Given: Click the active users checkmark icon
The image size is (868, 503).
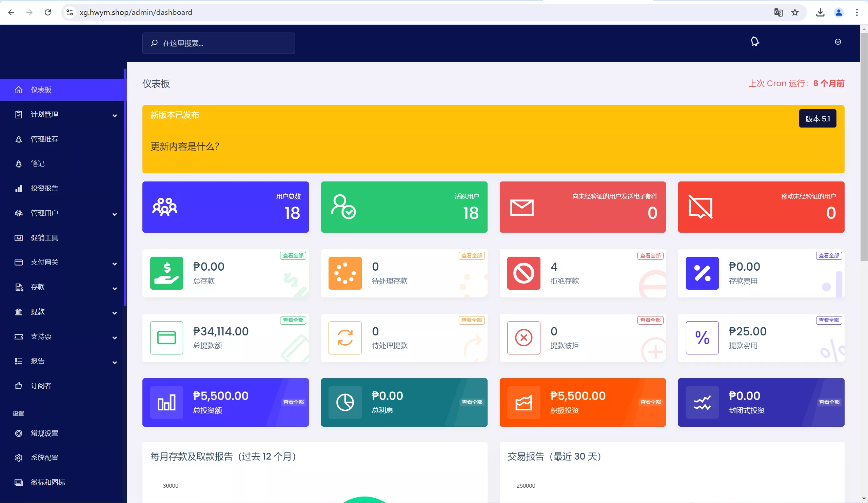Looking at the screenshot, I should click(343, 207).
